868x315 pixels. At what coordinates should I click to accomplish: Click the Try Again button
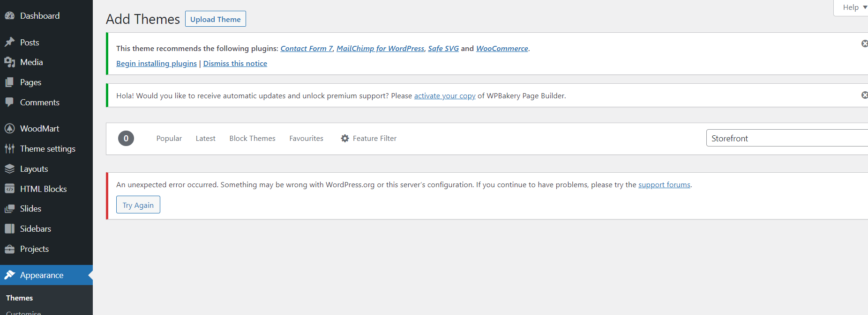coord(138,205)
